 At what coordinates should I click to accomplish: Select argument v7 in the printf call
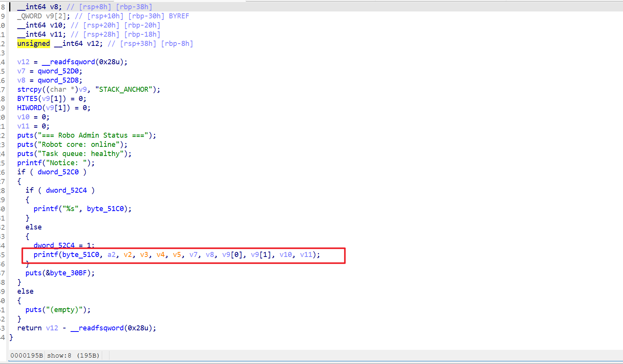point(194,255)
